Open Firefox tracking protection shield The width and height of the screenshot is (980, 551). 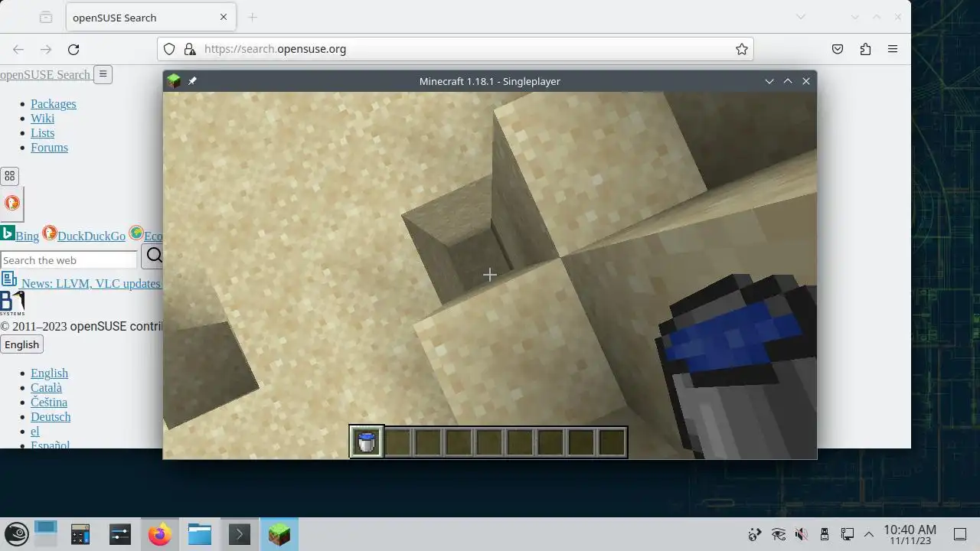point(171,49)
